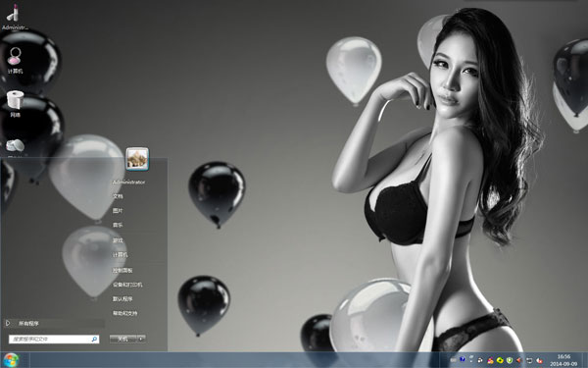Open 控制面板 from the Start menu
This screenshot has width=588, height=368.
point(122,270)
